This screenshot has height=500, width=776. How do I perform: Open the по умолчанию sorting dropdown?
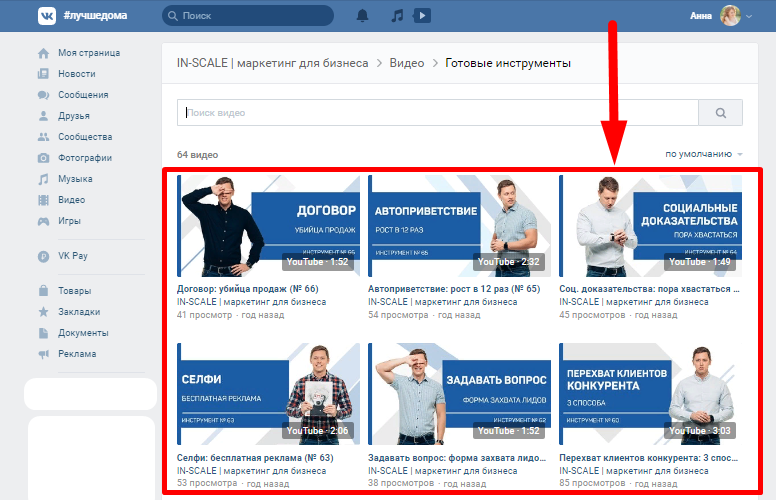click(x=704, y=154)
